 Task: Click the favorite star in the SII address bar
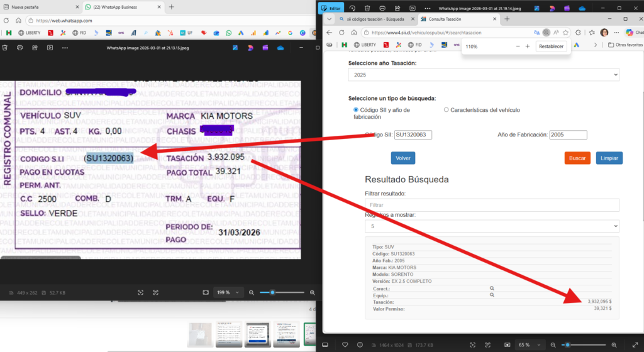565,33
